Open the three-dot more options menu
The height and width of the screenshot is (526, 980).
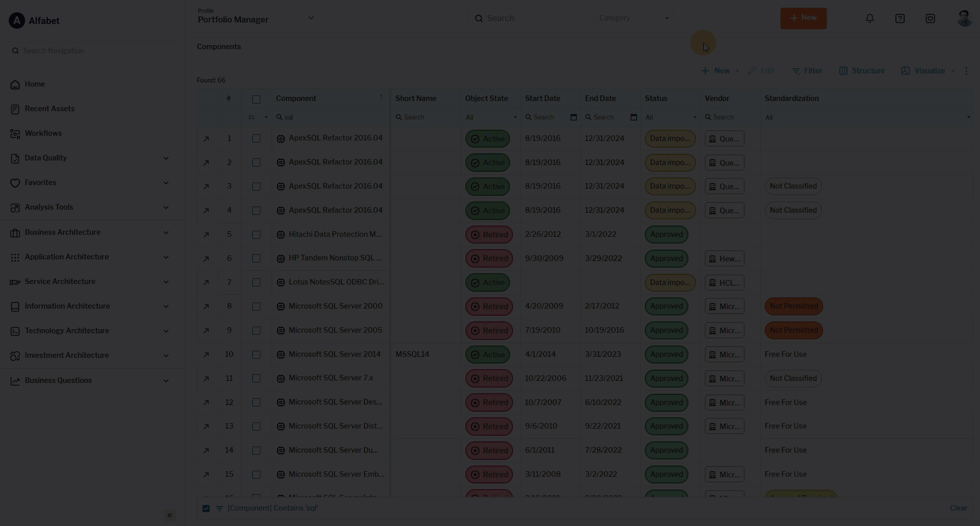(x=966, y=71)
